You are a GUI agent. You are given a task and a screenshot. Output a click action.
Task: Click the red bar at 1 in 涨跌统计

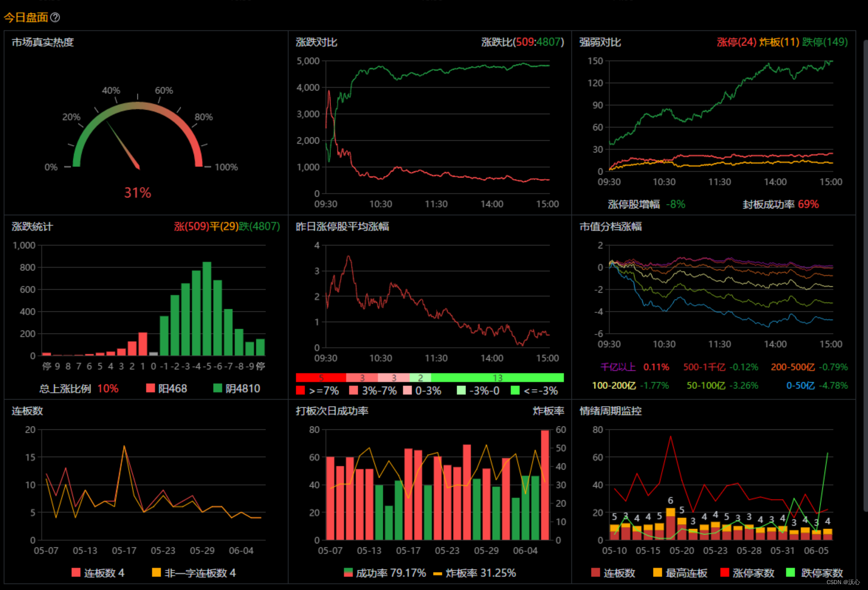click(143, 344)
